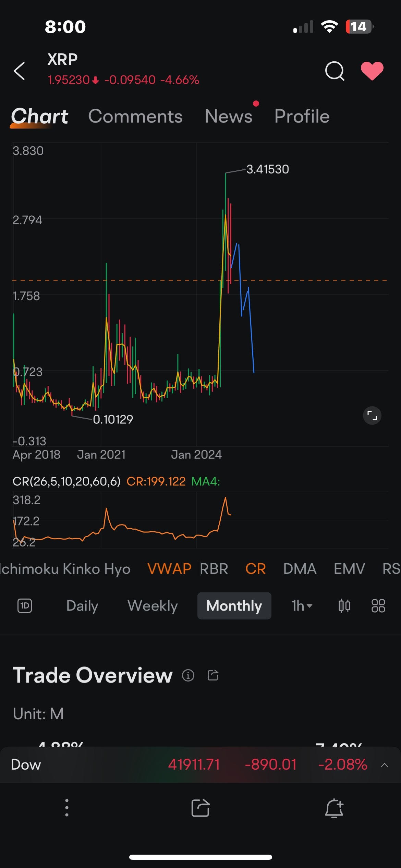This screenshot has height=868, width=401.
Task: Open candlestick chart style settings
Action: click(344, 606)
